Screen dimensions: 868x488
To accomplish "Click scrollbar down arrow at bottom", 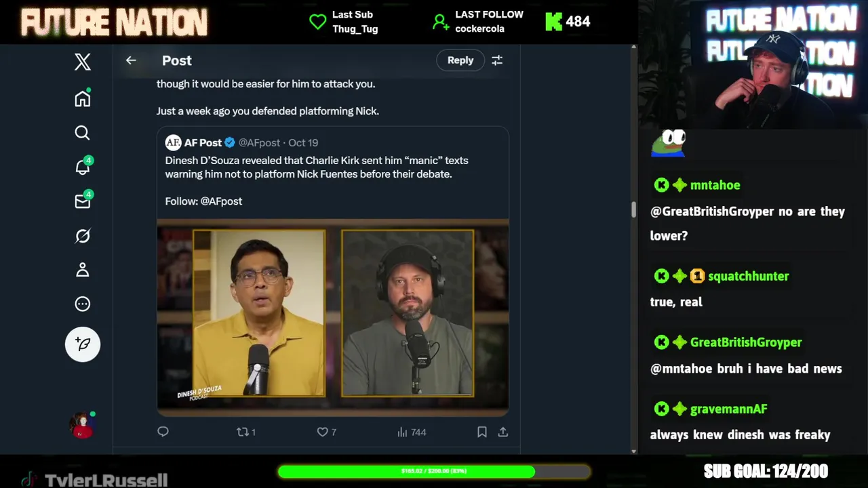I will click(634, 451).
